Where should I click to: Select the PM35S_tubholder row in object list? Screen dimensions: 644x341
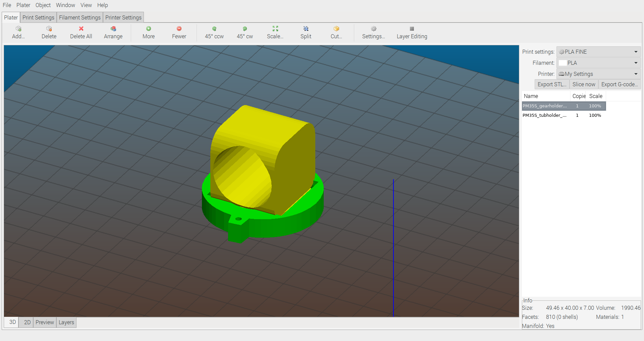(x=564, y=115)
